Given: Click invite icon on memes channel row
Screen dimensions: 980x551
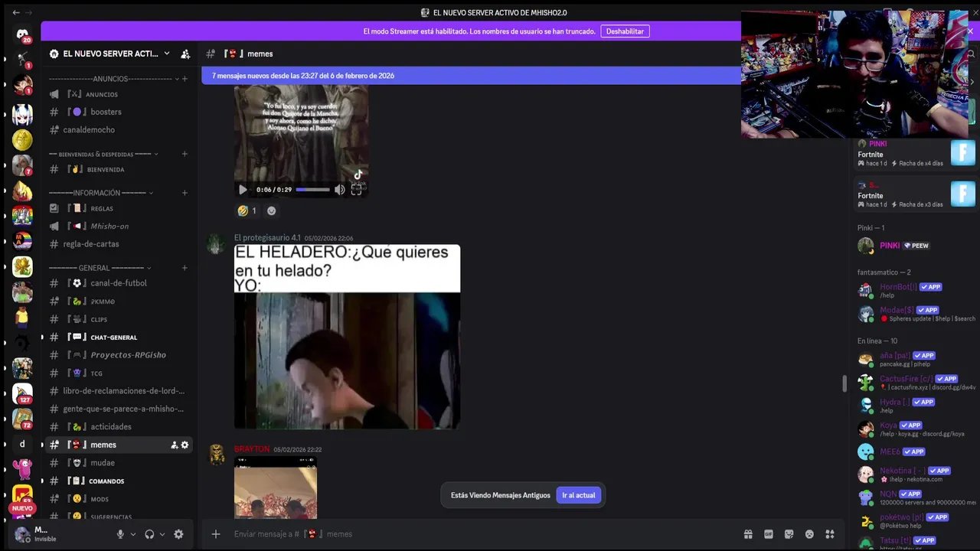Looking at the screenshot, I should click(174, 445).
